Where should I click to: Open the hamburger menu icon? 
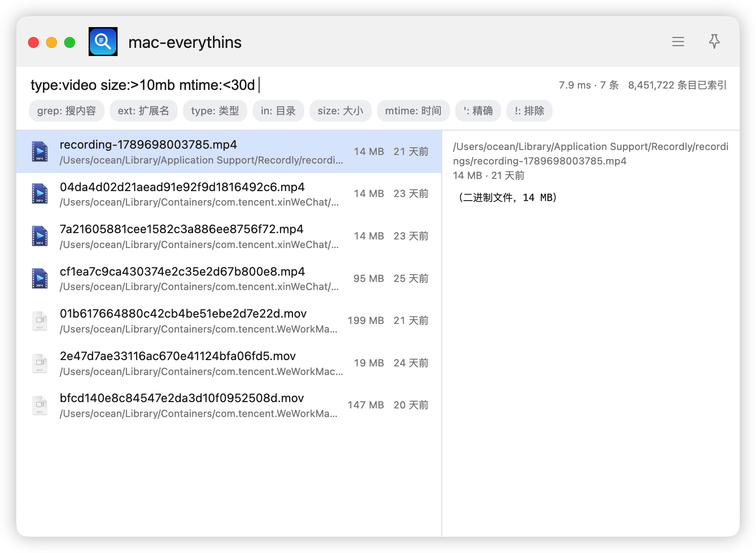click(678, 42)
